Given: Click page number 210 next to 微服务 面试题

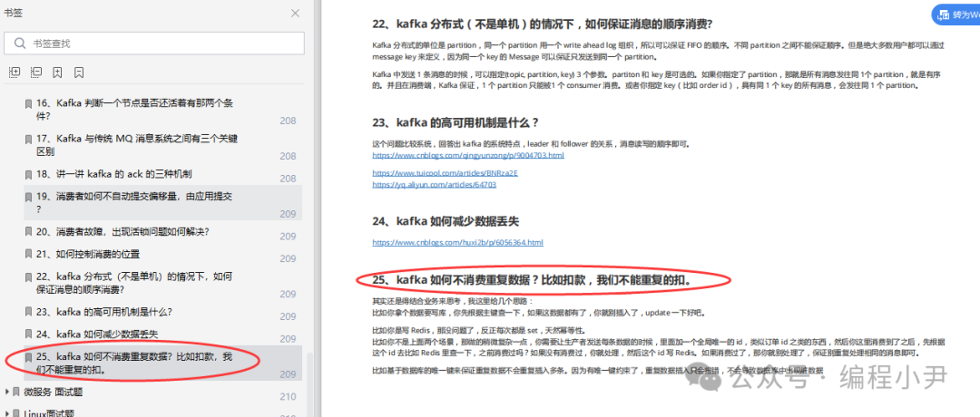Looking at the screenshot, I should point(288,396).
